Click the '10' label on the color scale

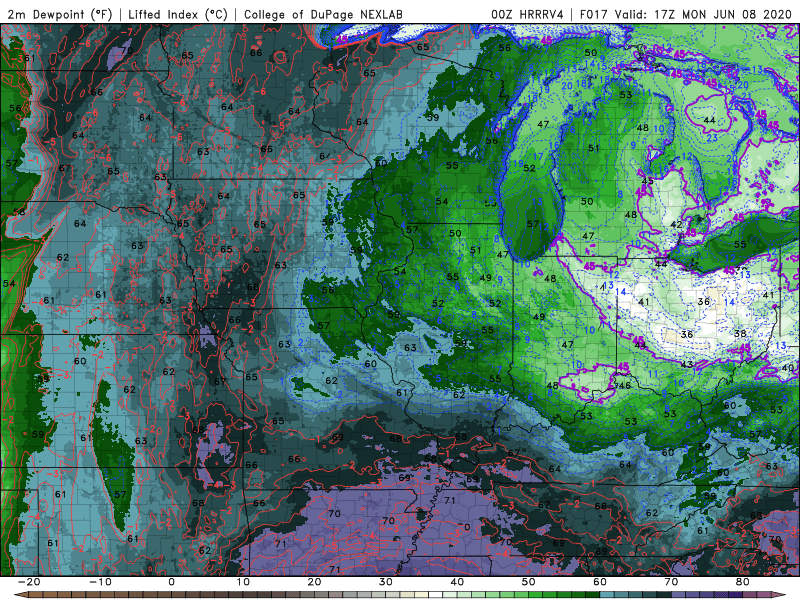(x=243, y=582)
